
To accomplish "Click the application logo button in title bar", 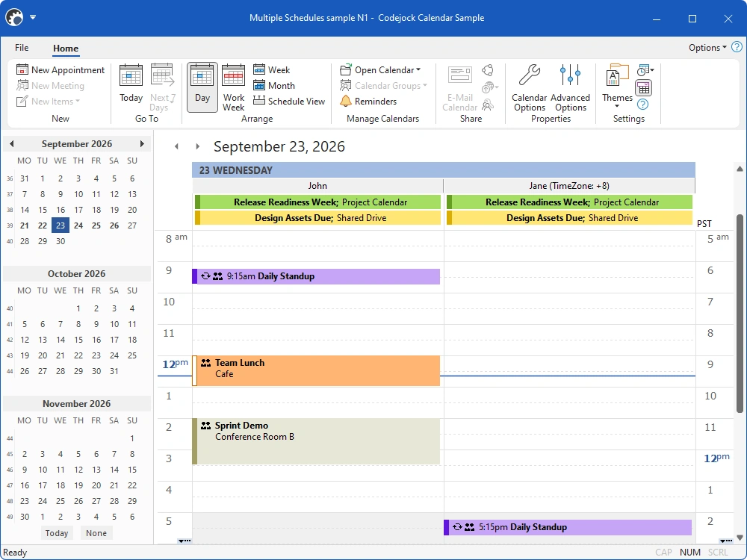I will pyautogui.click(x=14, y=18).
